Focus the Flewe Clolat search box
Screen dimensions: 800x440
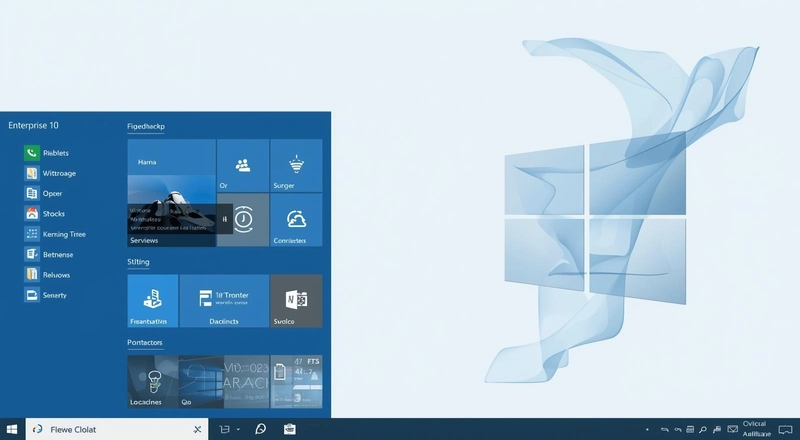[116, 429]
